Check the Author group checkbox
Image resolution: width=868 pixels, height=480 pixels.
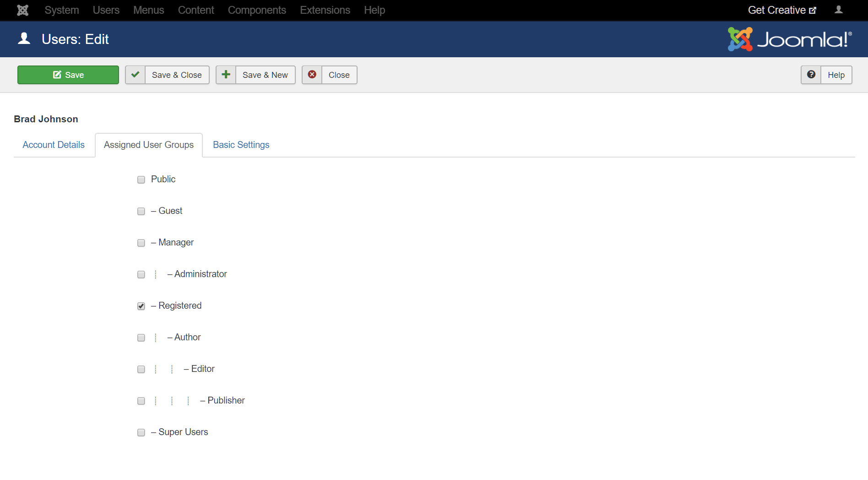[x=141, y=338]
